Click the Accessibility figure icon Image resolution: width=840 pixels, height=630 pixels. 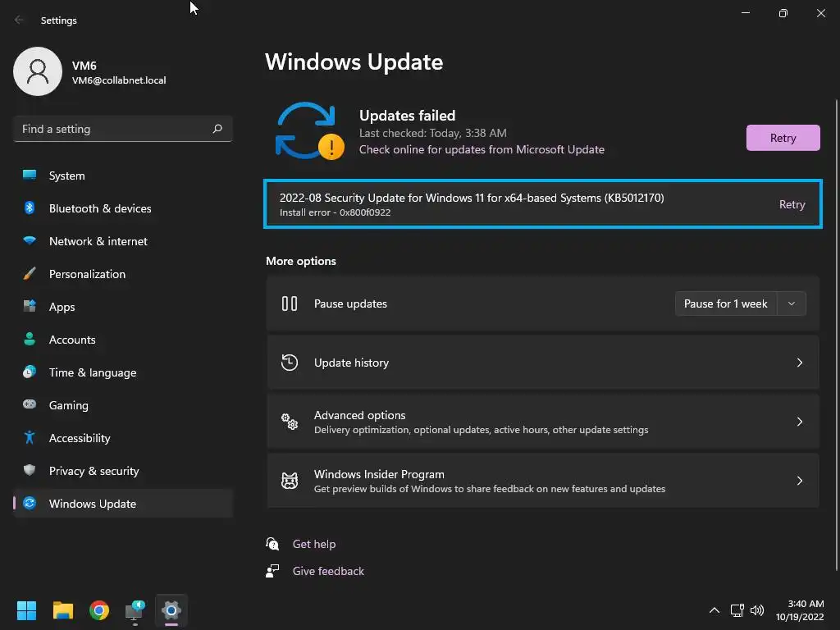[x=30, y=438]
